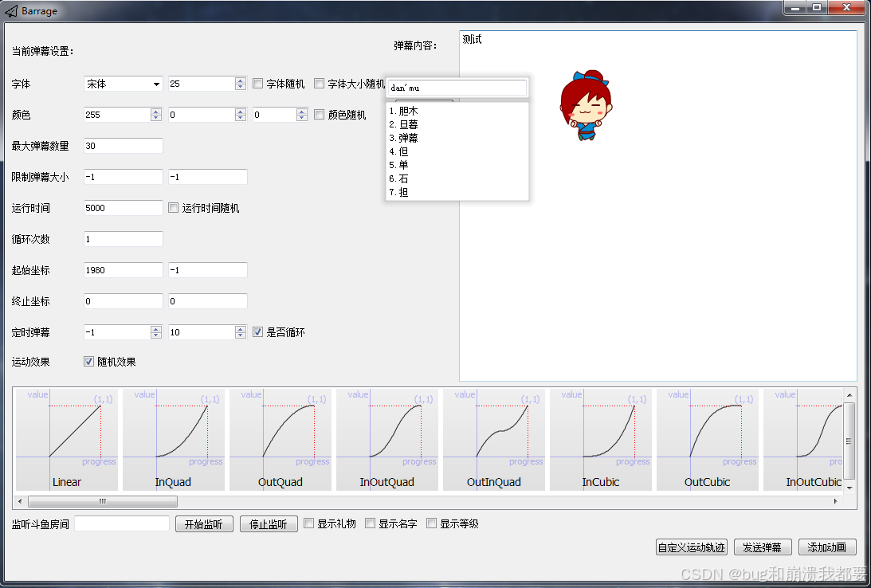Pick the OutCubic easing curve

[x=707, y=439]
